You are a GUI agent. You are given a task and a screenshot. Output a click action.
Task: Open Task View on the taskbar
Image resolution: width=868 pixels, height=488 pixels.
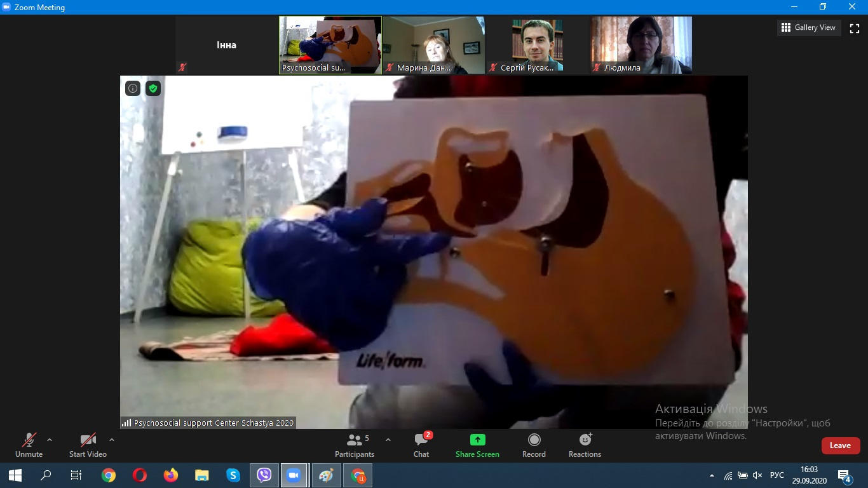pos(76,475)
